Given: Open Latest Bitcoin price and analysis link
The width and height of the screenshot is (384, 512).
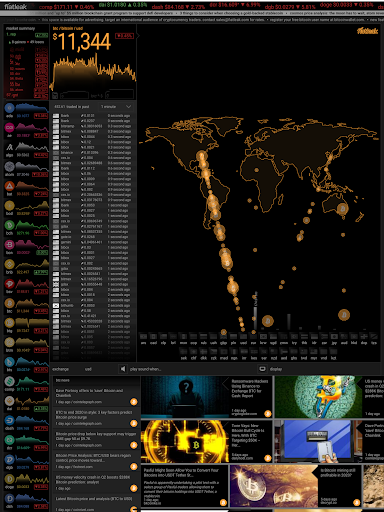Looking at the screenshot, I should tap(96, 503).
